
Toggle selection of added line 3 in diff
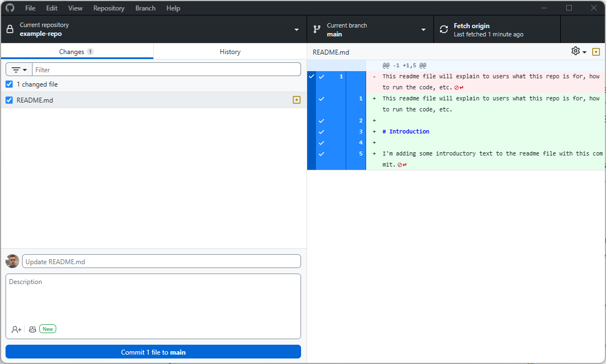tap(321, 132)
